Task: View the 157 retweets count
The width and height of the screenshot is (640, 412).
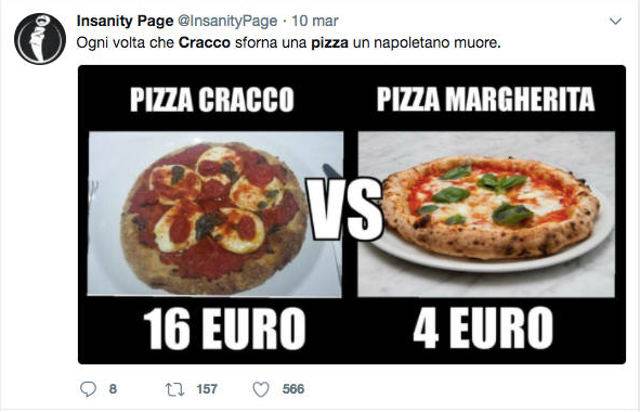Action: tap(207, 389)
